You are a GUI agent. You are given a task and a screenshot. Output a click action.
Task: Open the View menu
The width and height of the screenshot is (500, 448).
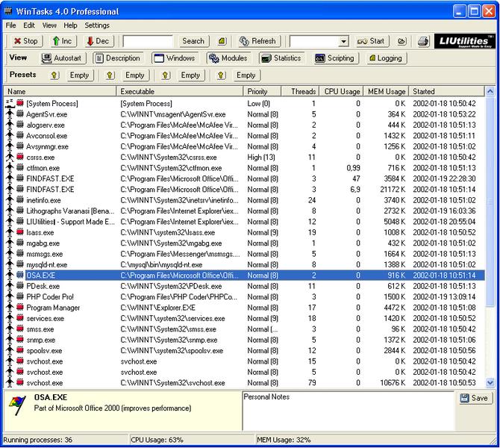pos(49,25)
